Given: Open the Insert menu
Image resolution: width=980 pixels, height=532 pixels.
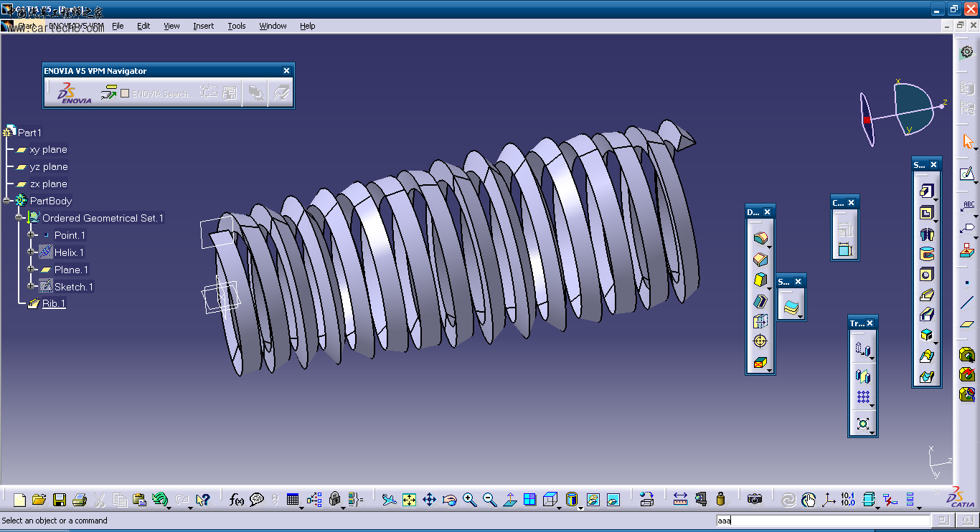Looking at the screenshot, I should [x=203, y=26].
